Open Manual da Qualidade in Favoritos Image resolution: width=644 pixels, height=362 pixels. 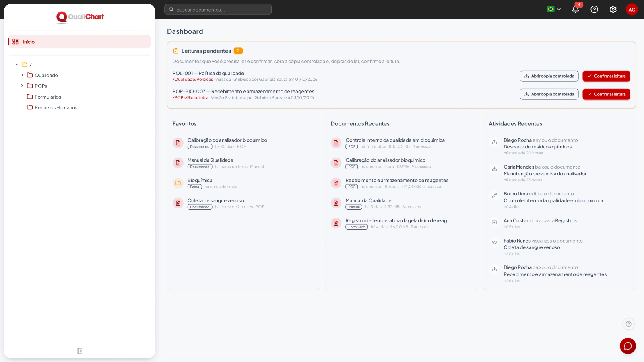[210, 160]
